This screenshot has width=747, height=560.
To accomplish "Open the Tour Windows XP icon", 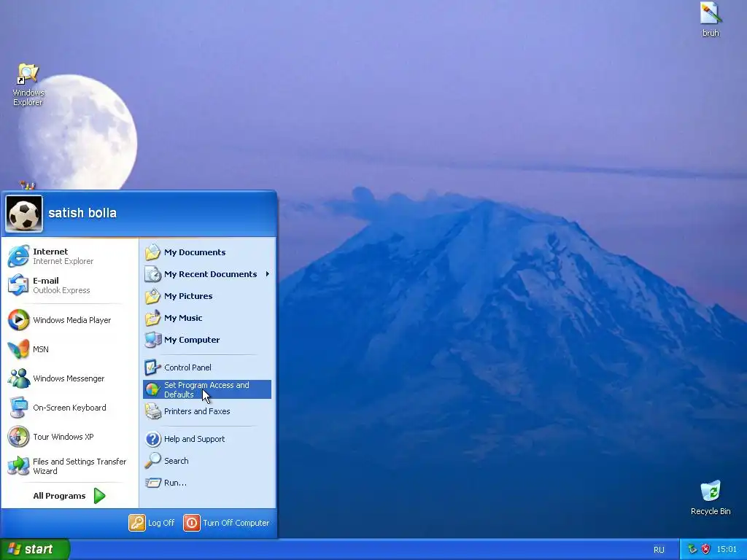I will (18, 437).
